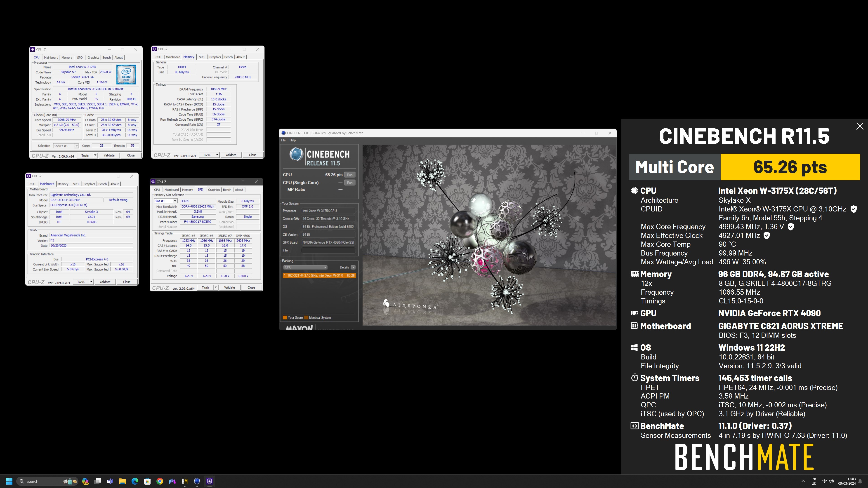Open the game controller app on taskbar

(172, 481)
